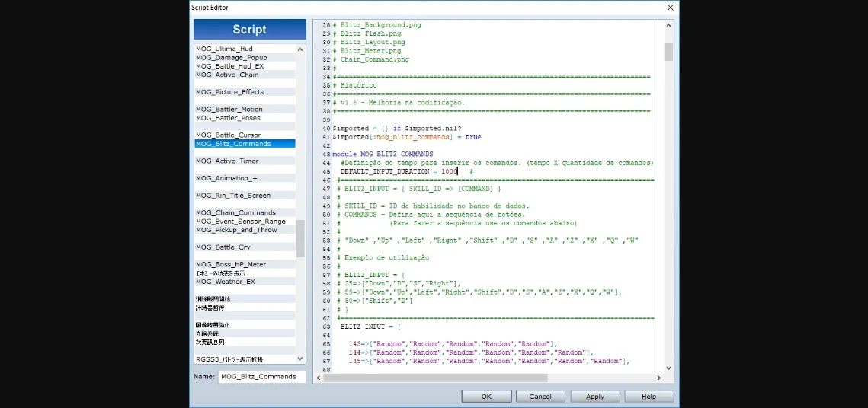Click the script list vertical scrollbar thumb
Screen dimensions: 868x408
tap(300, 238)
